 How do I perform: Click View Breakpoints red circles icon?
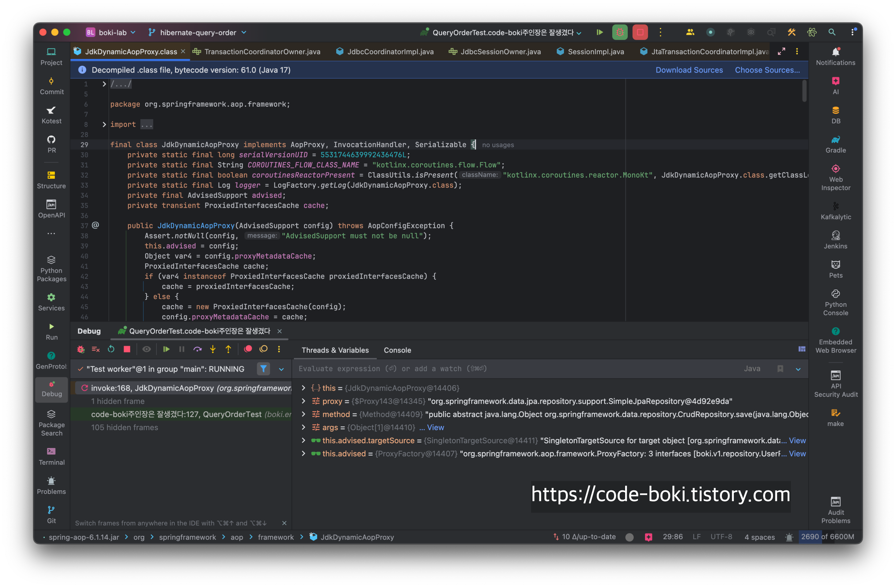click(248, 349)
